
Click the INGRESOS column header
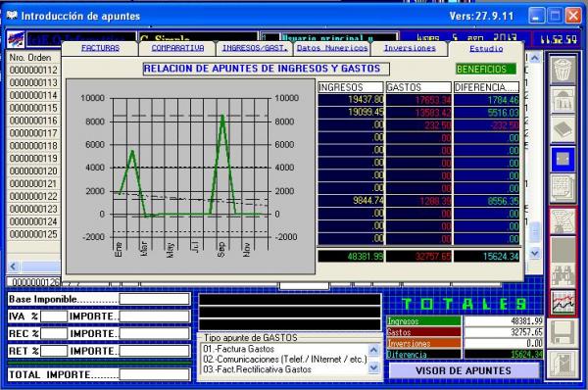(x=351, y=87)
